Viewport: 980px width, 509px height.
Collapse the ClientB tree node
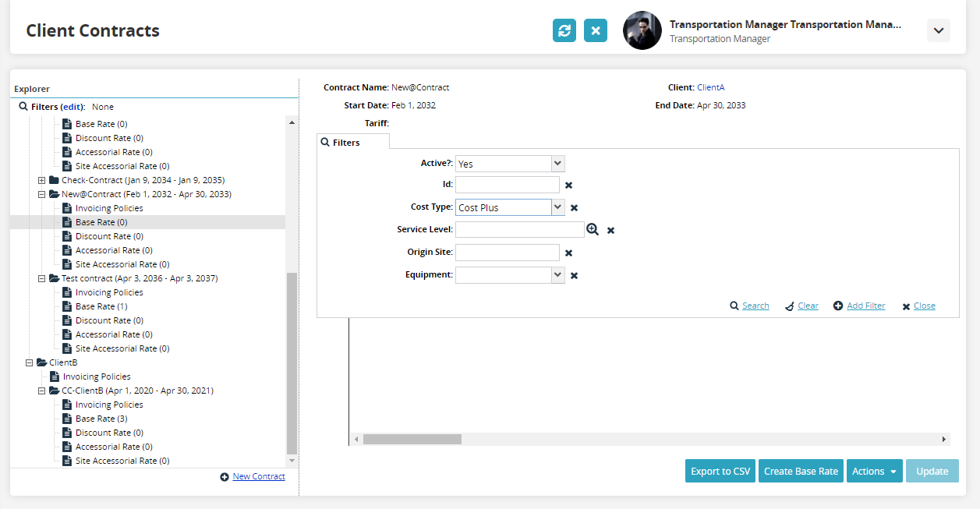[x=30, y=362]
